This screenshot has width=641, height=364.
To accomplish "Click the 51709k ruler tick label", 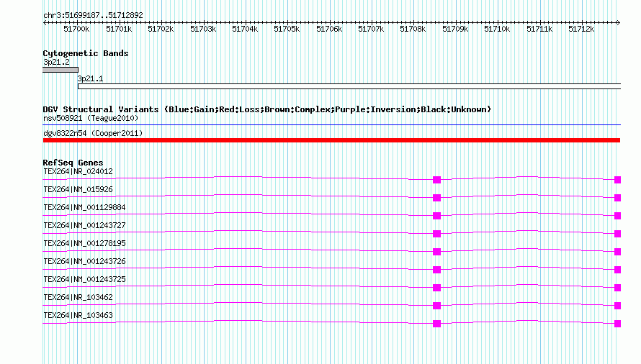I will coord(455,29).
